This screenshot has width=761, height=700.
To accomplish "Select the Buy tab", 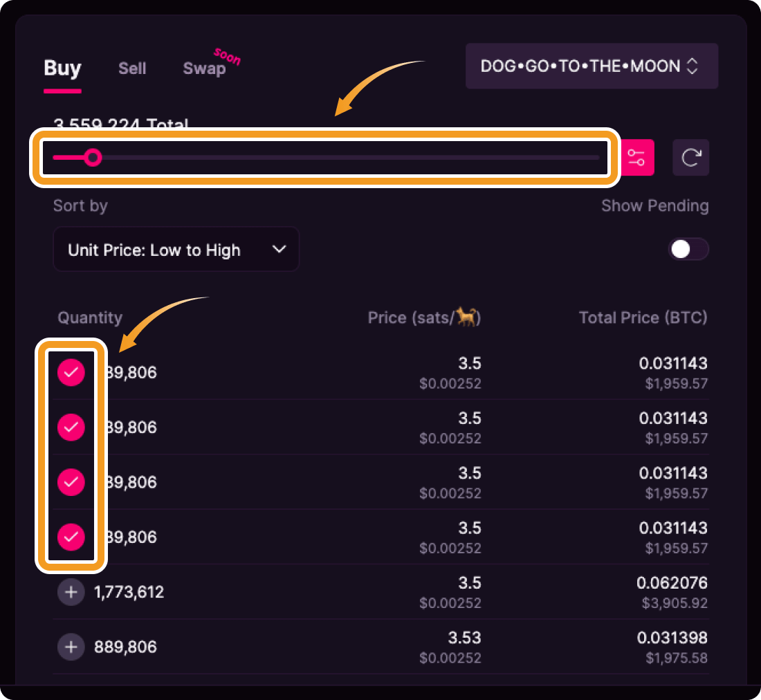I will click(x=62, y=68).
